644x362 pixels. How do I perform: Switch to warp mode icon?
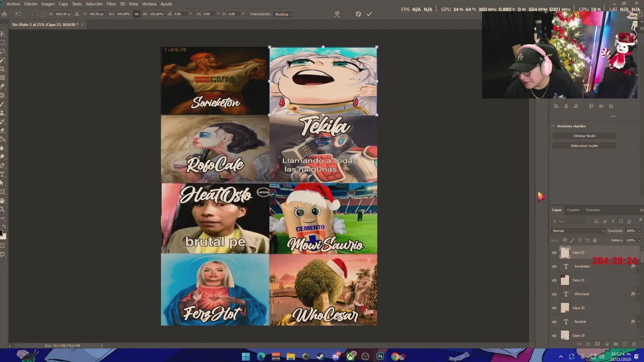337,14
